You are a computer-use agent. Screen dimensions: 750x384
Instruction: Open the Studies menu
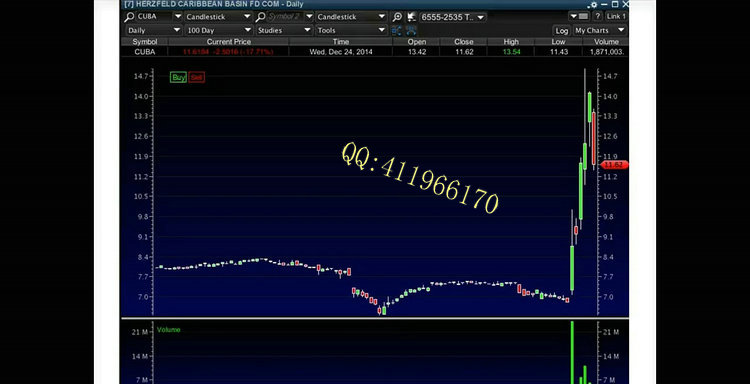tap(284, 30)
